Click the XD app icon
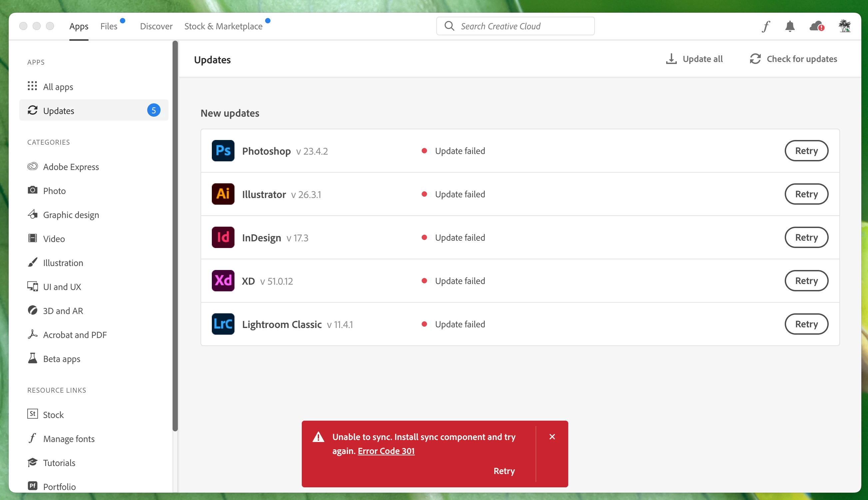This screenshot has height=500, width=868. (223, 281)
